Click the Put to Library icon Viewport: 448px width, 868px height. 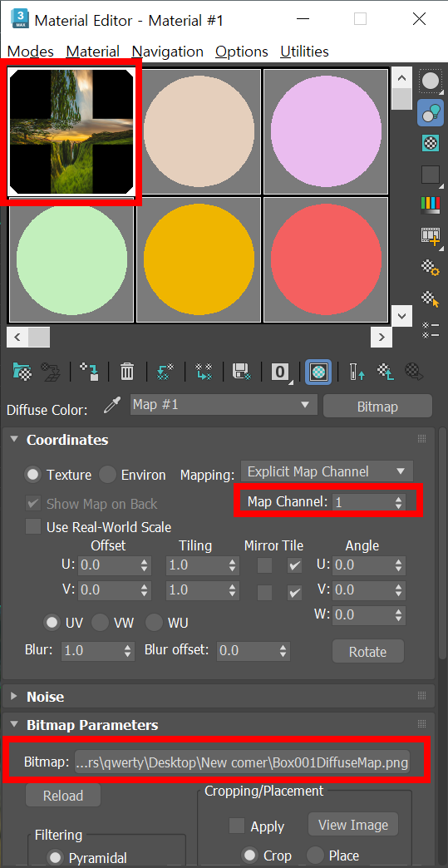[x=242, y=371]
